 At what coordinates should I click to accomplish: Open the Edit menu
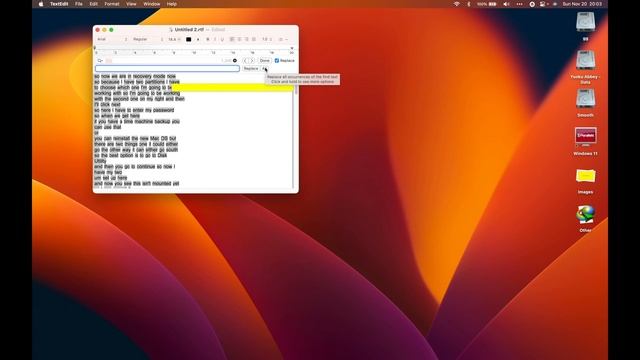(x=93, y=4)
